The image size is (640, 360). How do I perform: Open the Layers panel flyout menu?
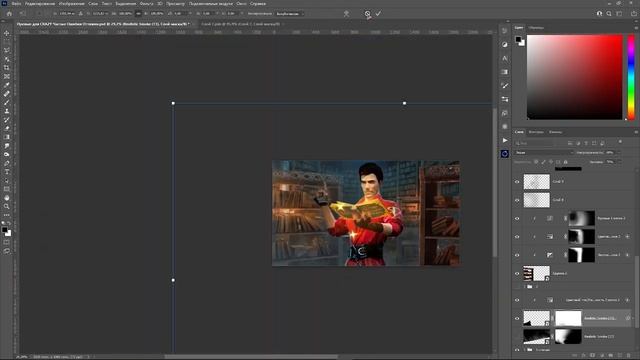tap(636, 132)
